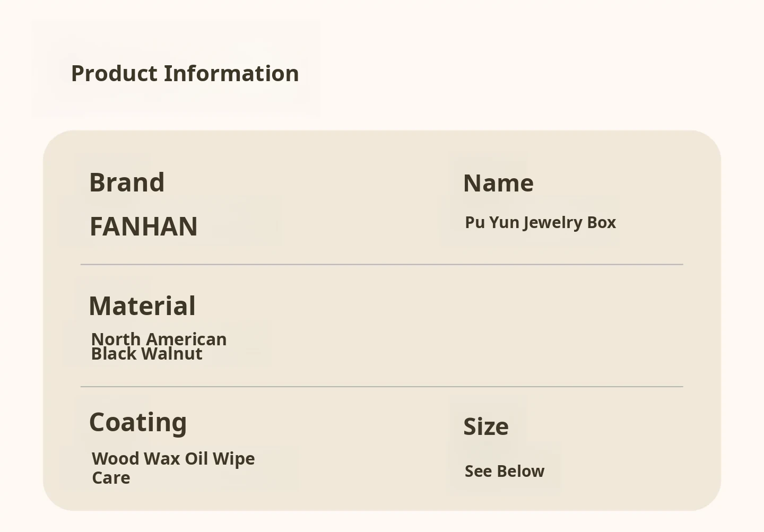Click the letter "F" in FANHAN
Image resolution: width=764 pixels, height=532 pixels.
tap(97, 226)
